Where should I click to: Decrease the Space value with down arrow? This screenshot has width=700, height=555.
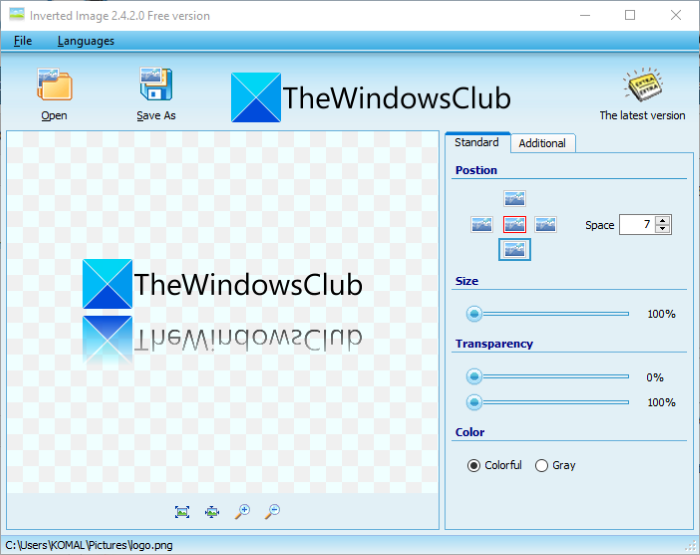[x=663, y=229]
